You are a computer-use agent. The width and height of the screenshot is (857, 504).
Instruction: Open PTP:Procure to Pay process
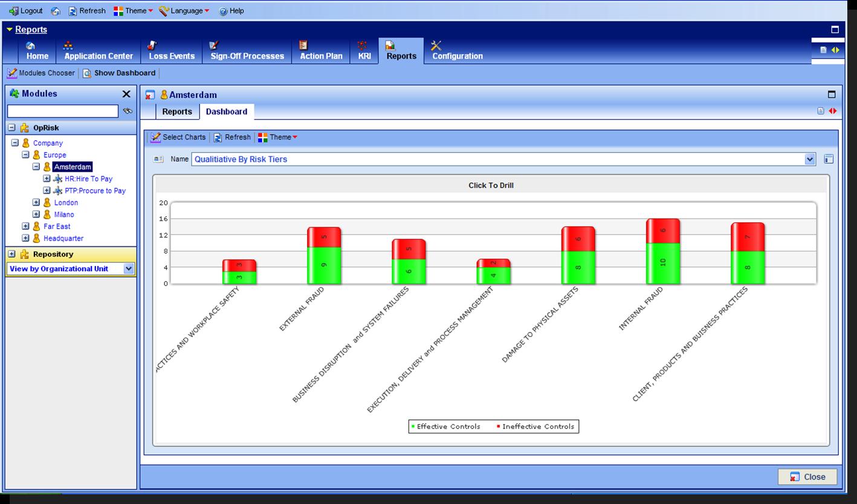click(x=95, y=191)
